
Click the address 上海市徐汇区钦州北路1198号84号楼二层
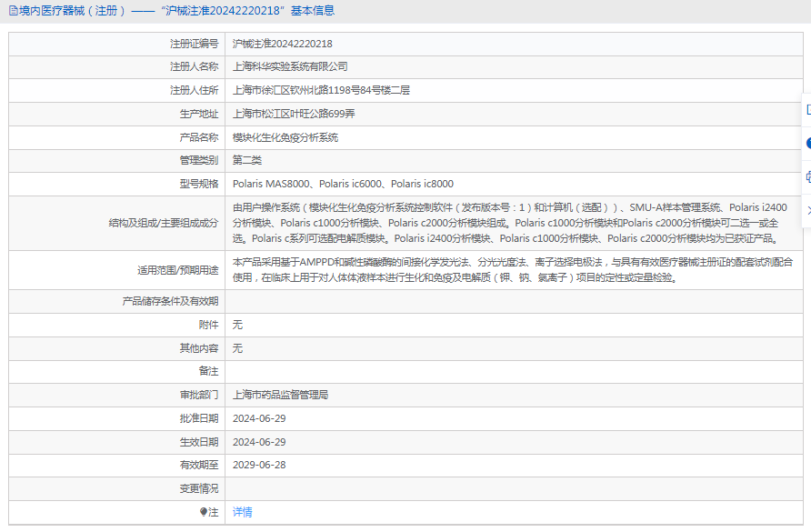[321, 91]
